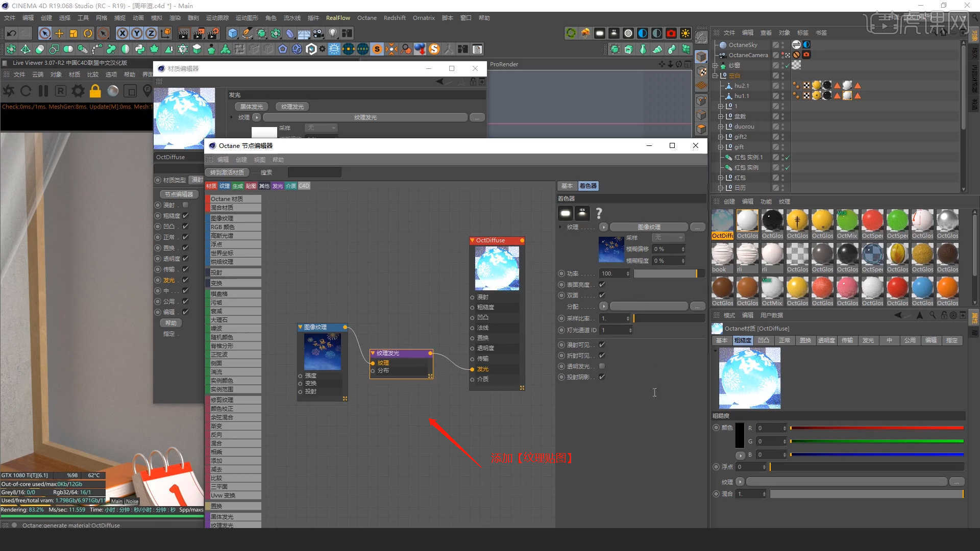Enable the 透明发光 checkbox
980x551 pixels.
(x=602, y=366)
